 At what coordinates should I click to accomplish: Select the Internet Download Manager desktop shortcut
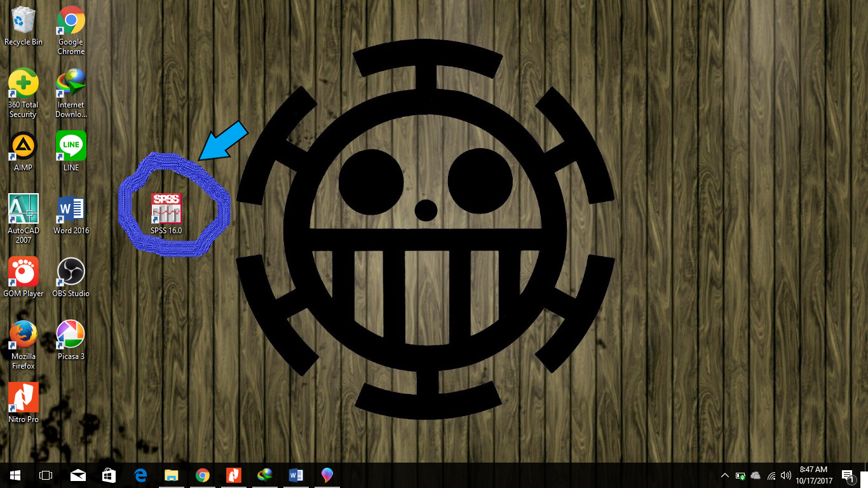(x=71, y=93)
